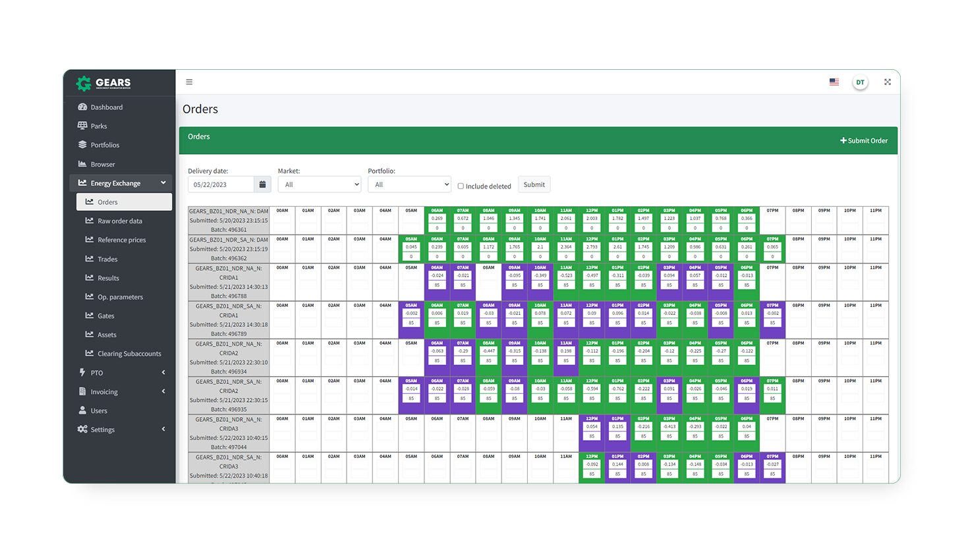
Task: Click the DT user avatar
Action: (x=860, y=82)
